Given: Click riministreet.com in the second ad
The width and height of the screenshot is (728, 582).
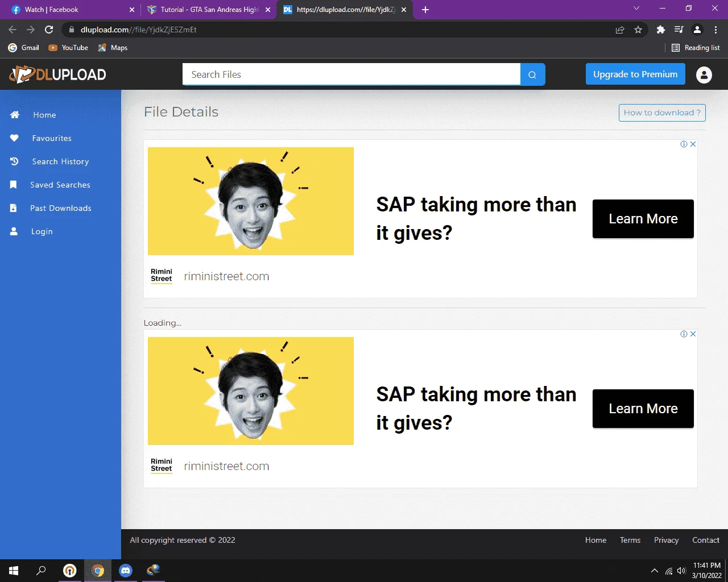Looking at the screenshot, I should point(226,466).
